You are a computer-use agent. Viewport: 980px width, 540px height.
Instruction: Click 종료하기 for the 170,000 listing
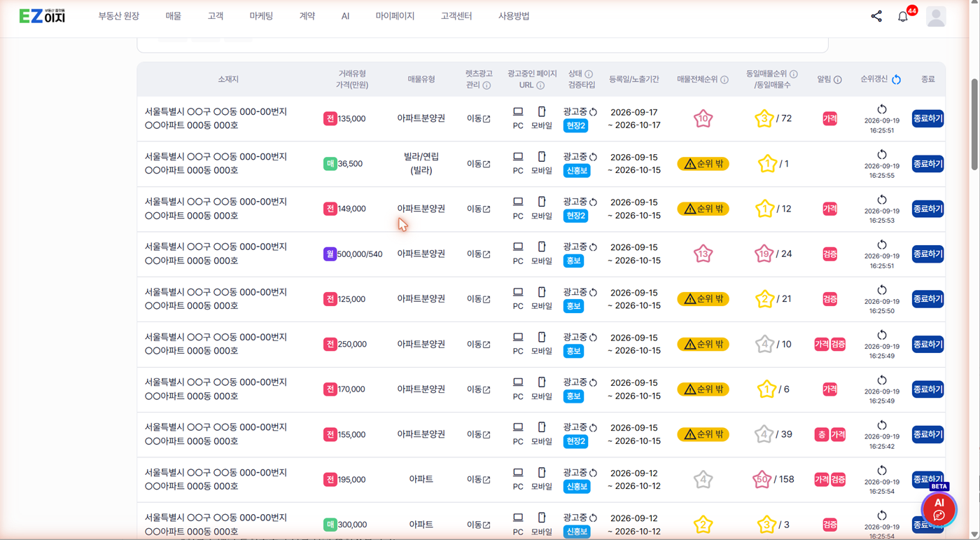coord(927,389)
